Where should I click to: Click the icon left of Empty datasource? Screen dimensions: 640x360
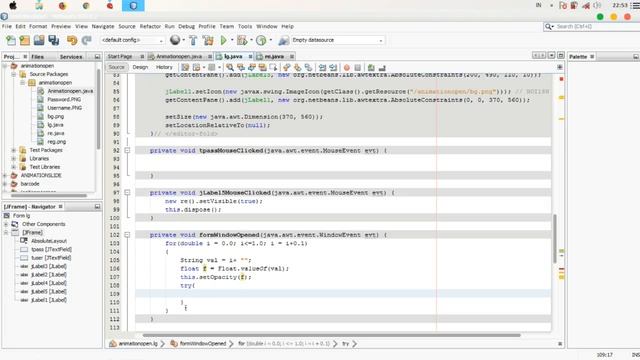pos(283,40)
